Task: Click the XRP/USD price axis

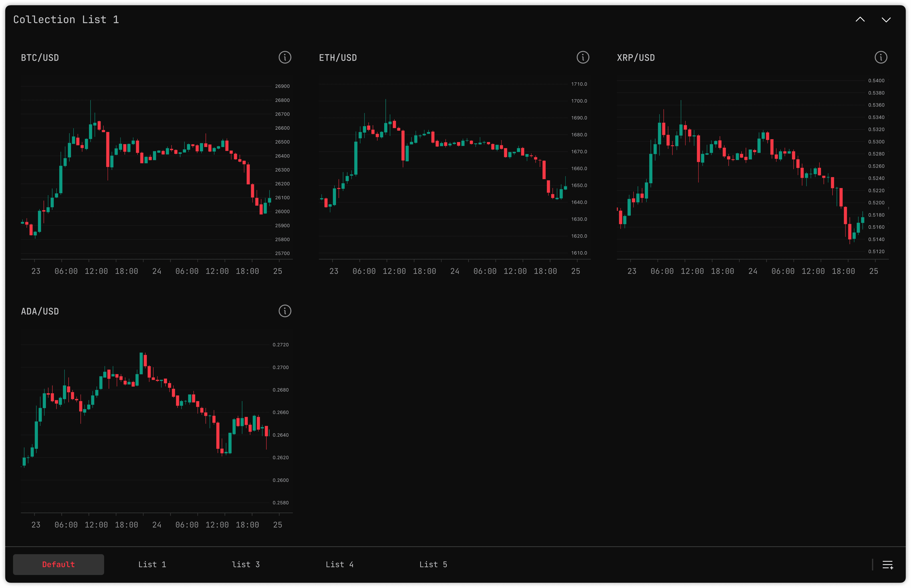Action: click(877, 164)
